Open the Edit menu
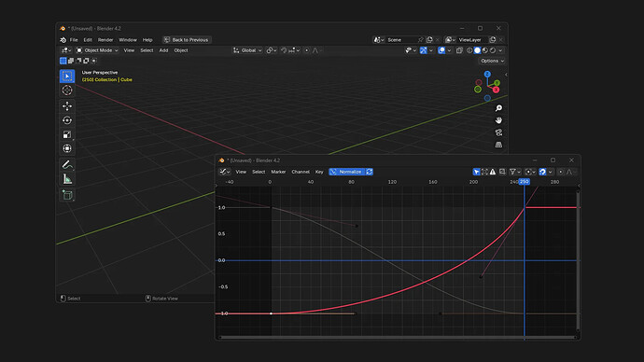This screenshot has height=362, width=644. [x=88, y=40]
